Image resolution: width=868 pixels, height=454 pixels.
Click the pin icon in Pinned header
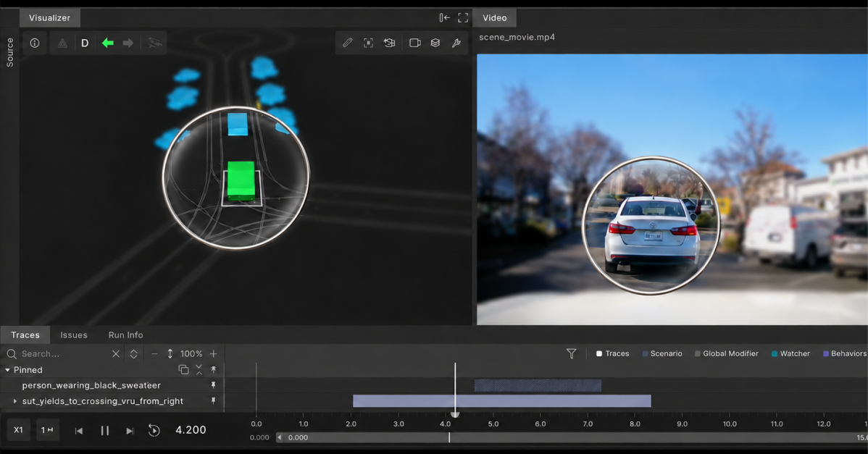pos(213,369)
